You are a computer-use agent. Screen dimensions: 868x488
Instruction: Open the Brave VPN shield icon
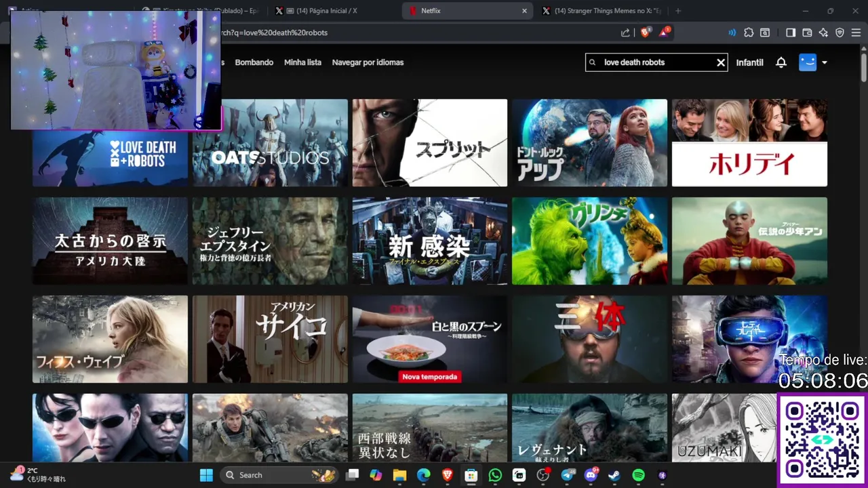point(840,33)
